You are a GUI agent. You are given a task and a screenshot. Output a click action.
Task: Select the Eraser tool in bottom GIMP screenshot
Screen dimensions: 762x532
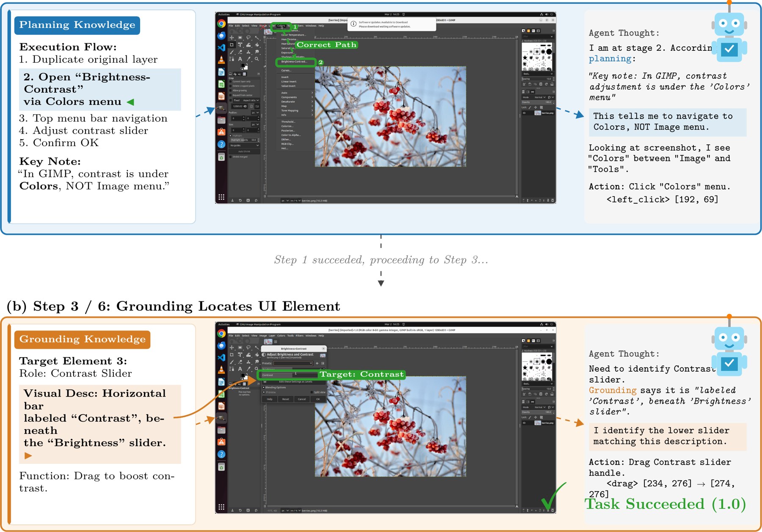[x=240, y=362]
